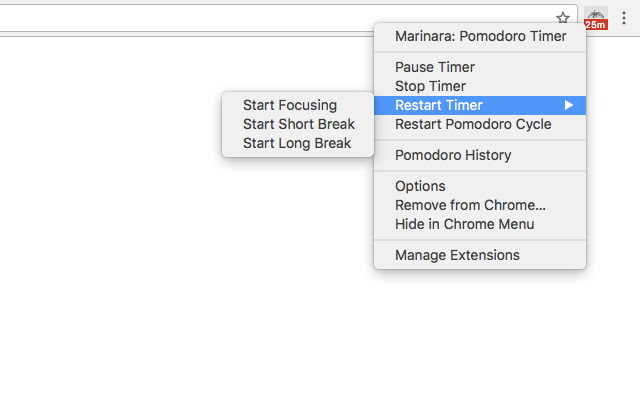Select Hide in Chrome Menu

tap(464, 224)
